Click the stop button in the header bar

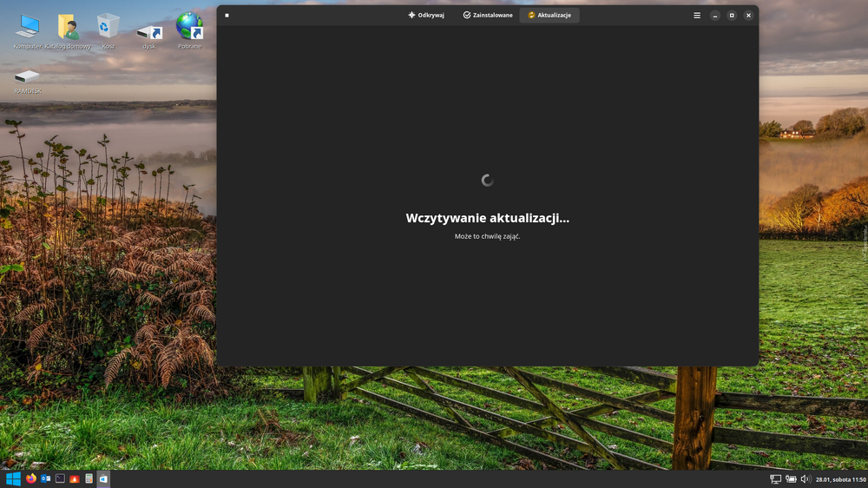(227, 15)
